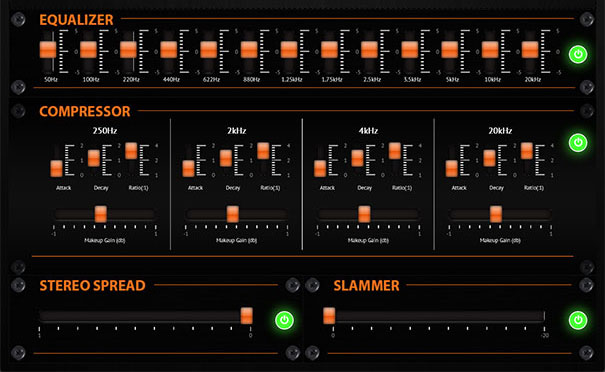
Task: Click the 250Hz band Decay slider
Action: [94, 158]
